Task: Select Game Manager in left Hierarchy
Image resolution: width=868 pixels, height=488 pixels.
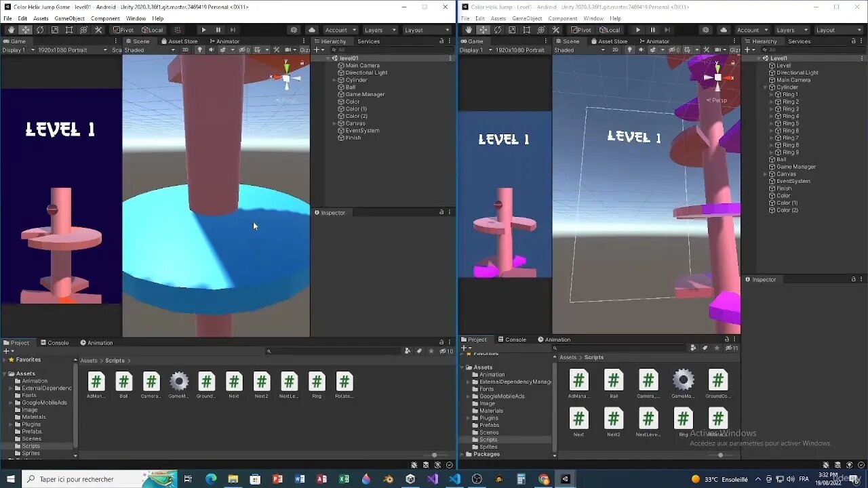Action: coord(365,94)
